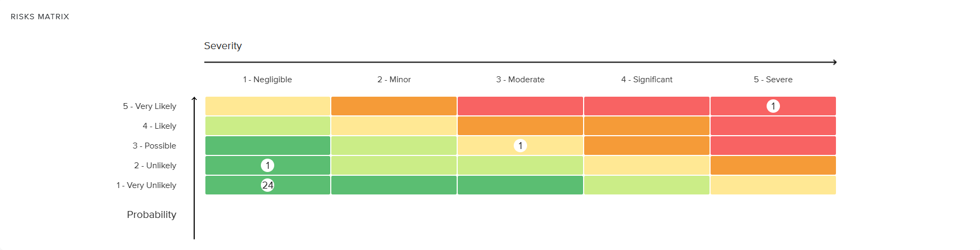Viewport: 980px width, 250px height.
Task: Select the "5 - Severe" column header
Action: click(773, 80)
